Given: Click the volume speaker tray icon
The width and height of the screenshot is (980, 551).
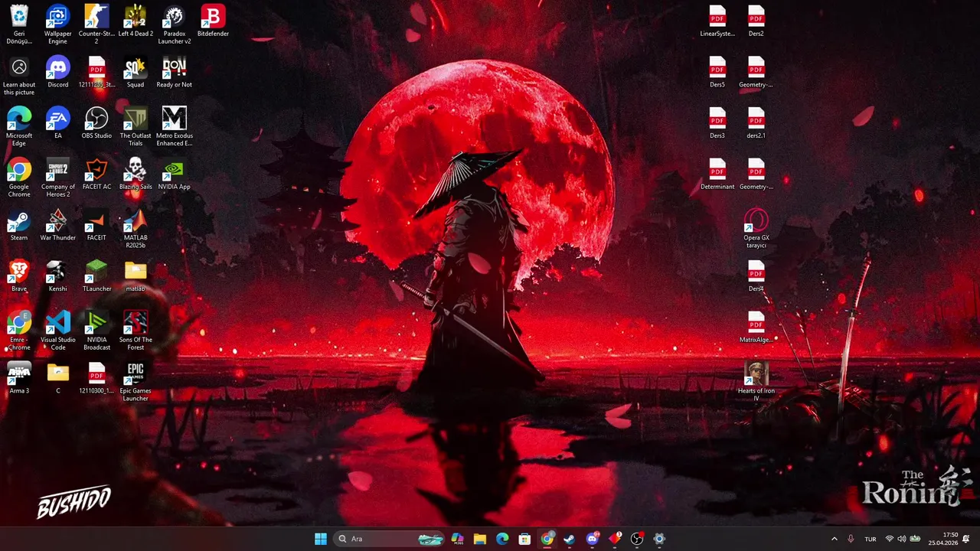Looking at the screenshot, I should tap(901, 539).
